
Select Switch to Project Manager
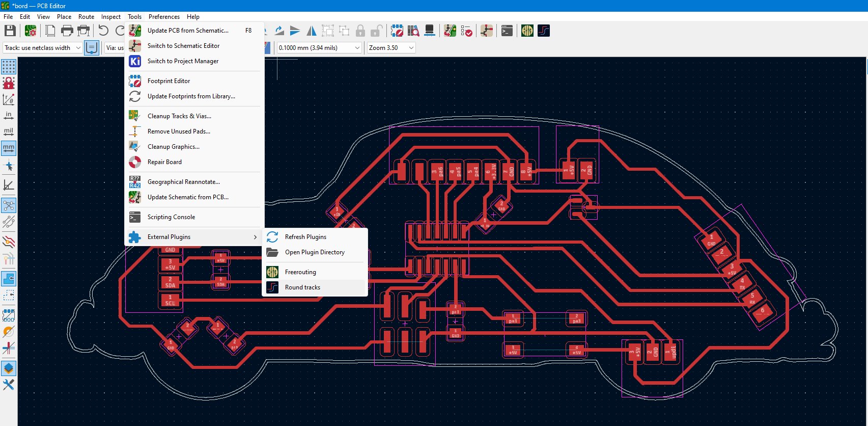194,61
